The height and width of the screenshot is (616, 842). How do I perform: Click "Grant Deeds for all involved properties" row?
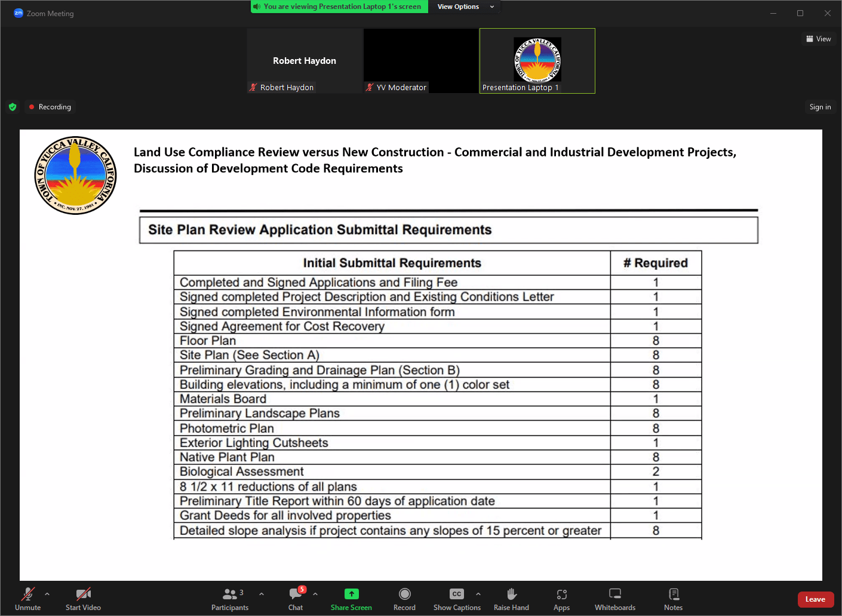437,516
